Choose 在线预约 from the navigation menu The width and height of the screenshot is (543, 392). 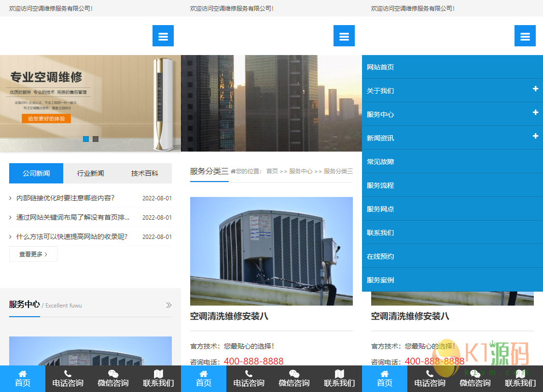(380, 256)
